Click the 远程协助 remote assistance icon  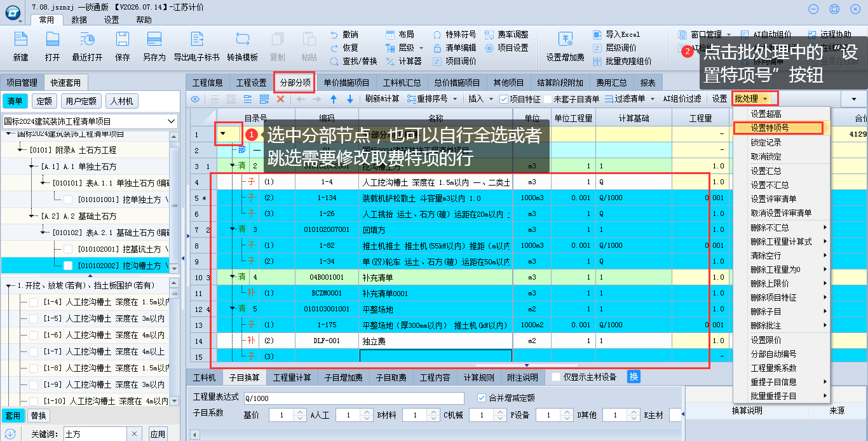813,34
